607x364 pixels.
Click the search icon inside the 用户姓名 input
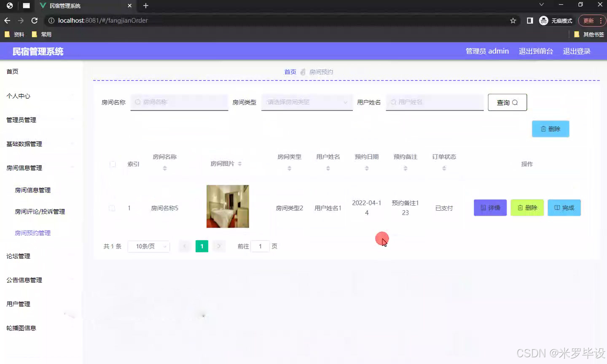(393, 102)
